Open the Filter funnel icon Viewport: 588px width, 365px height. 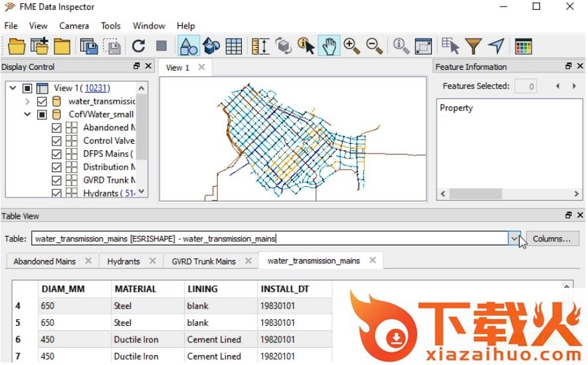(473, 47)
